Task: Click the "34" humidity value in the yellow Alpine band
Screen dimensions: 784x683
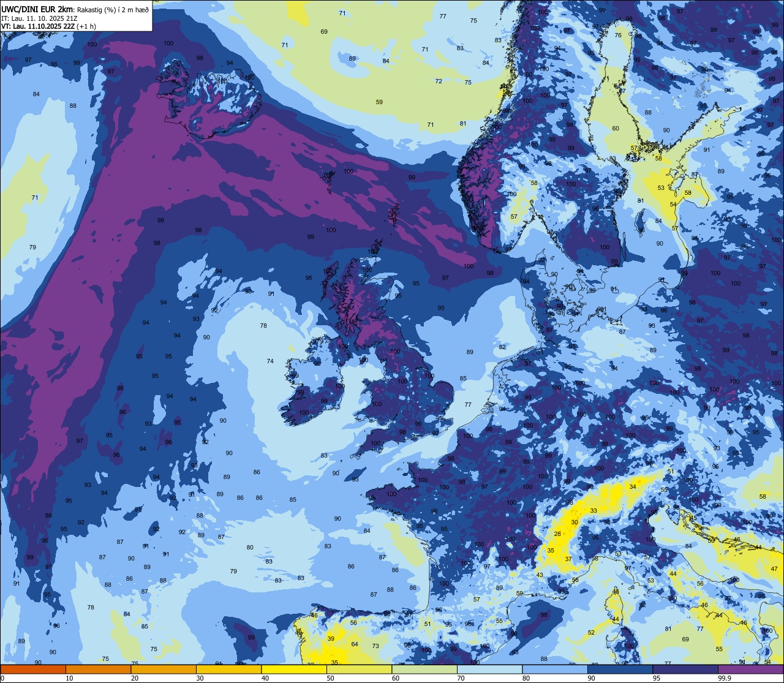Action: click(633, 486)
